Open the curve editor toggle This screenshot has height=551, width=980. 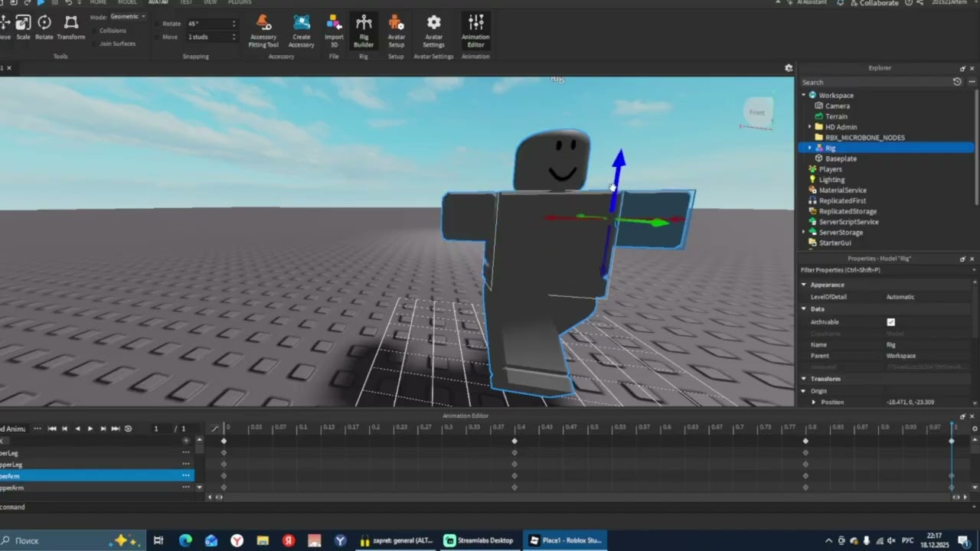click(x=214, y=429)
